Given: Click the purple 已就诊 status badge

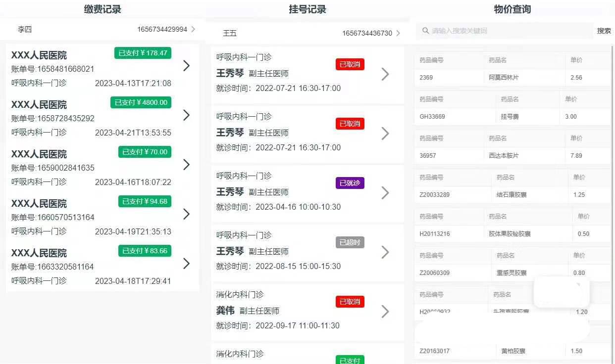Looking at the screenshot, I should click(350, 183).
